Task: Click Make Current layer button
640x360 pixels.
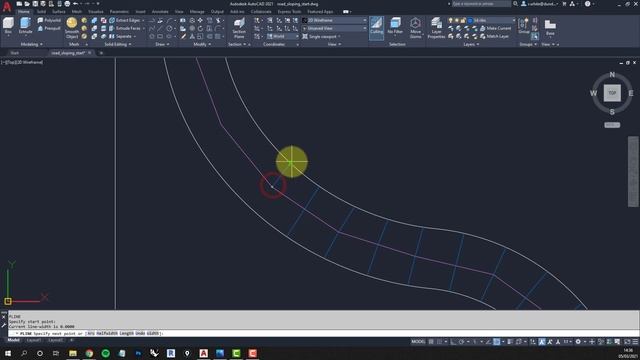Action: click(x=495, y=29)
